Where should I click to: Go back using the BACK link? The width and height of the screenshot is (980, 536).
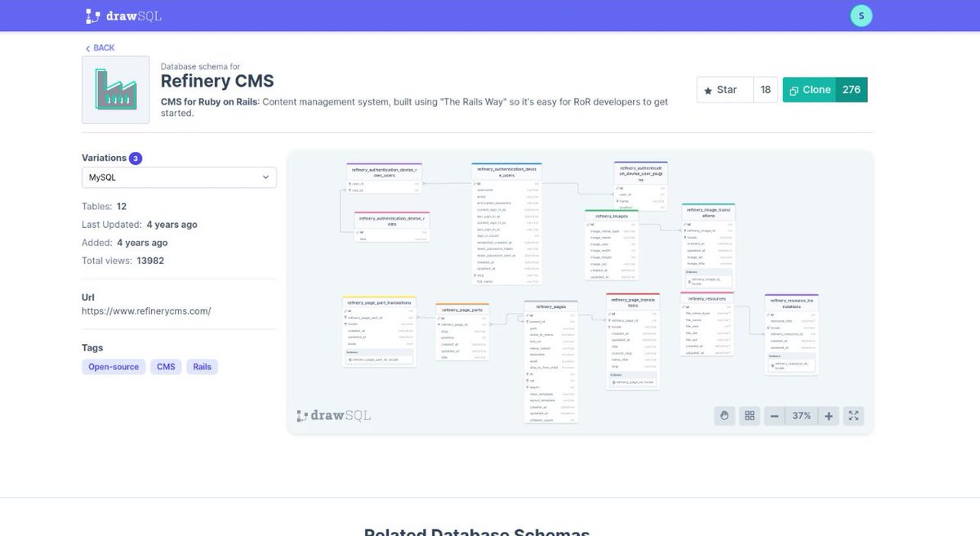coord(100,47)
